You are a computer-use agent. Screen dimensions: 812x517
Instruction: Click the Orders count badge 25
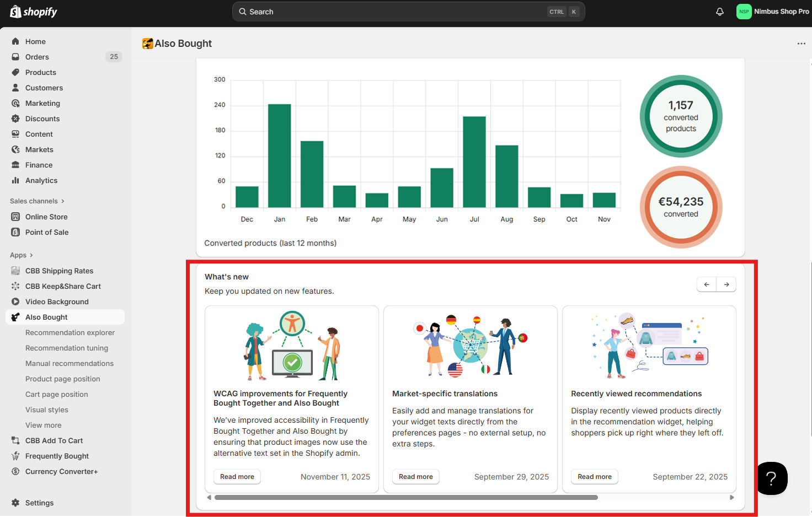pyautogui.click(x=114, y=57)
